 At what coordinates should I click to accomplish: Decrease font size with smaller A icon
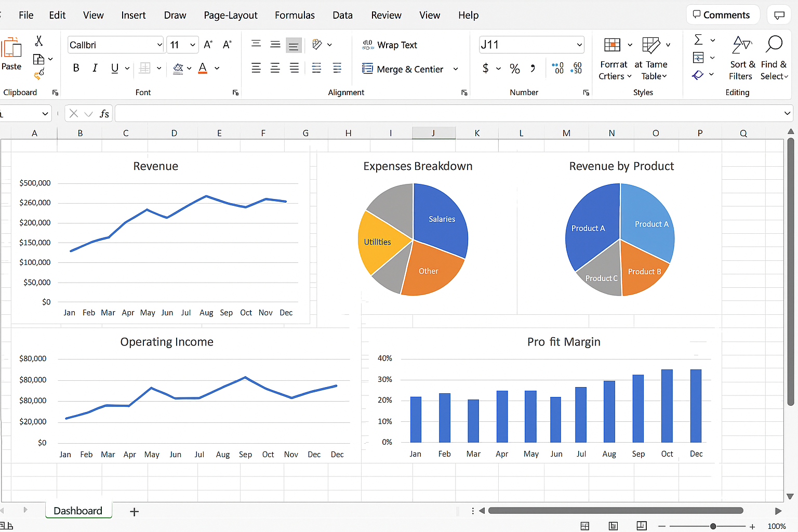click(227, 45)
